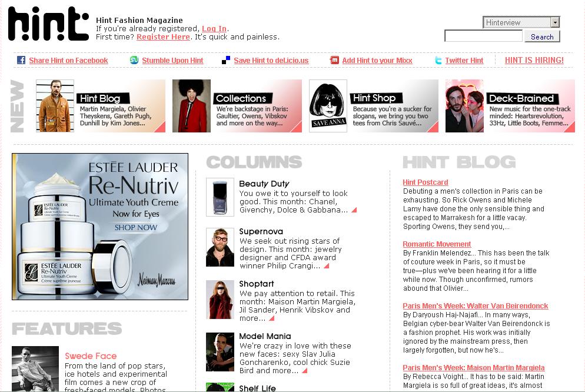Viewport: 585px width, 392px height.
Task: Click the Hint Fashion Magazine title text
Action: [x=139, y=20]
